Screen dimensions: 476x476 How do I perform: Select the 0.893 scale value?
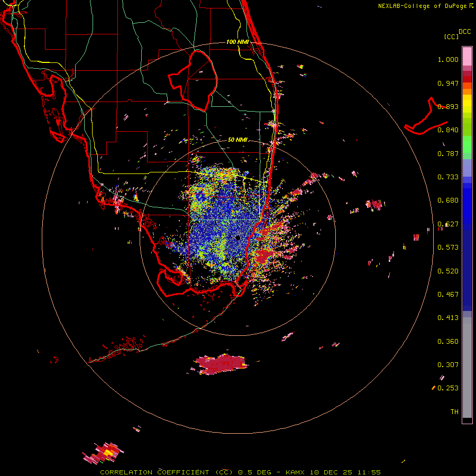[448, 106]
